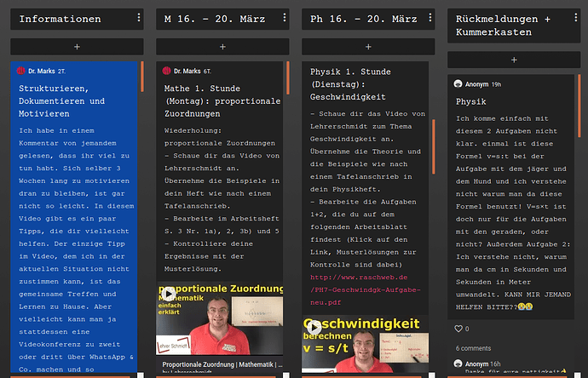Viewport: 588px width, 378px height.
Task: Add a new post under Rückmeldungen + Kummerkasten
Action: [514, 60]
